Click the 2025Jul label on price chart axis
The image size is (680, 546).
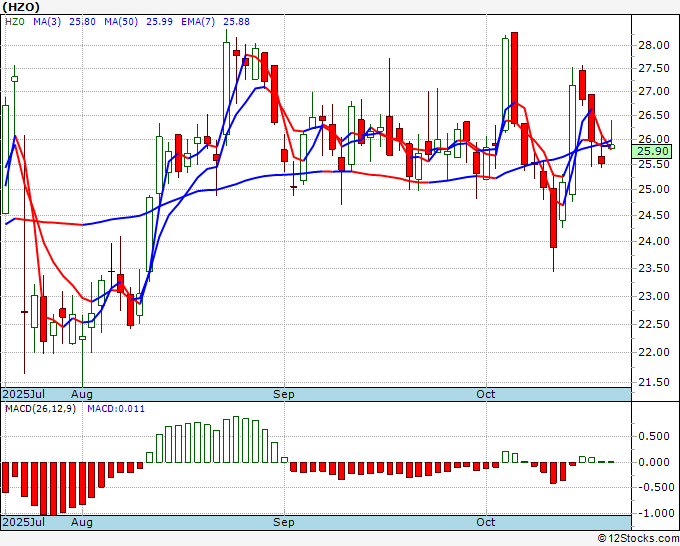[24, 394]
